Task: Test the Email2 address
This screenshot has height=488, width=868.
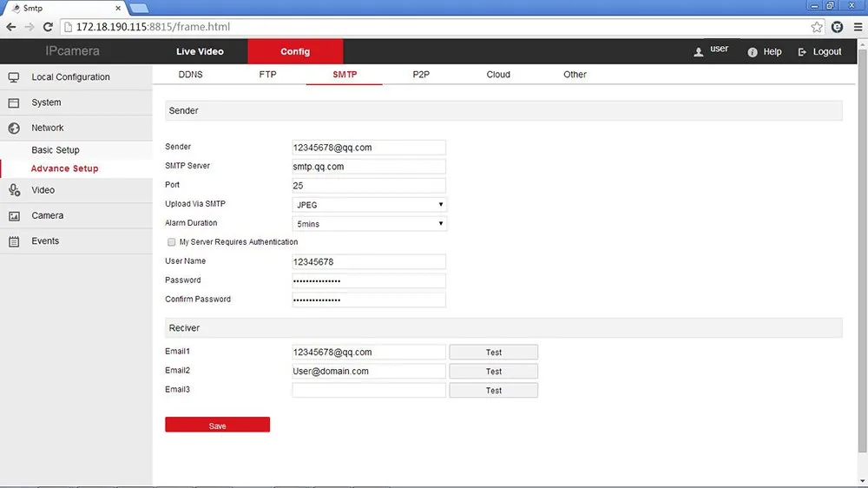Action: [x=493, y=371]
